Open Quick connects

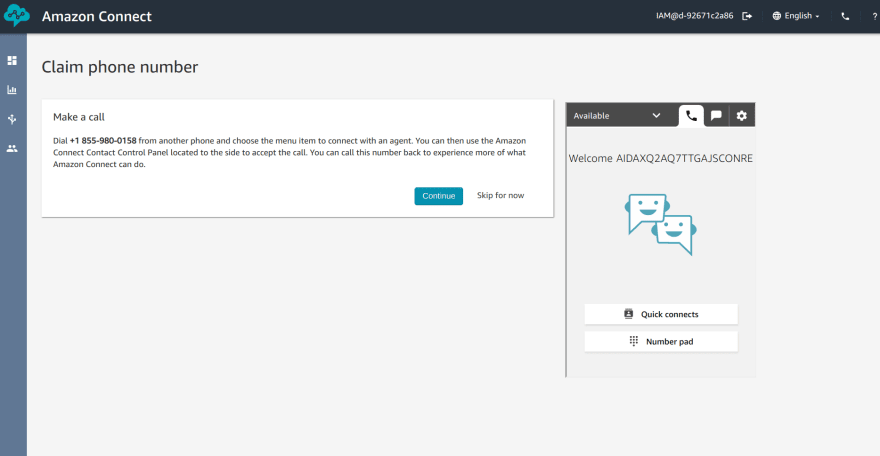tap(661, 314)
